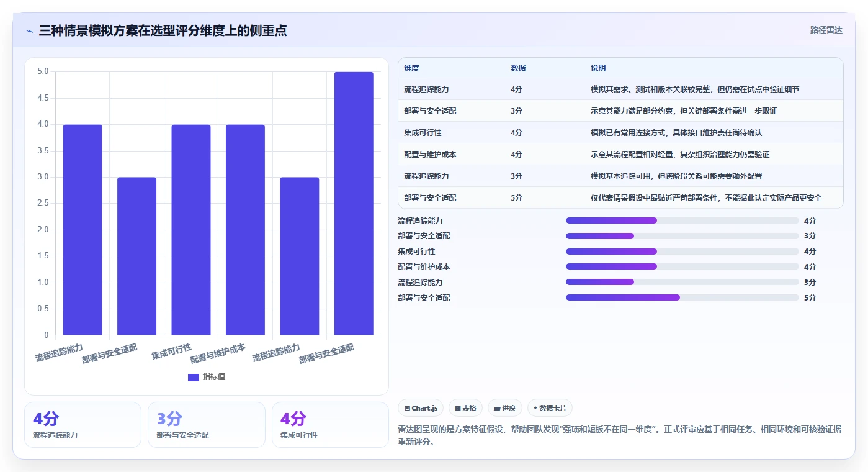Click the 表格 chip

[466, 408]
